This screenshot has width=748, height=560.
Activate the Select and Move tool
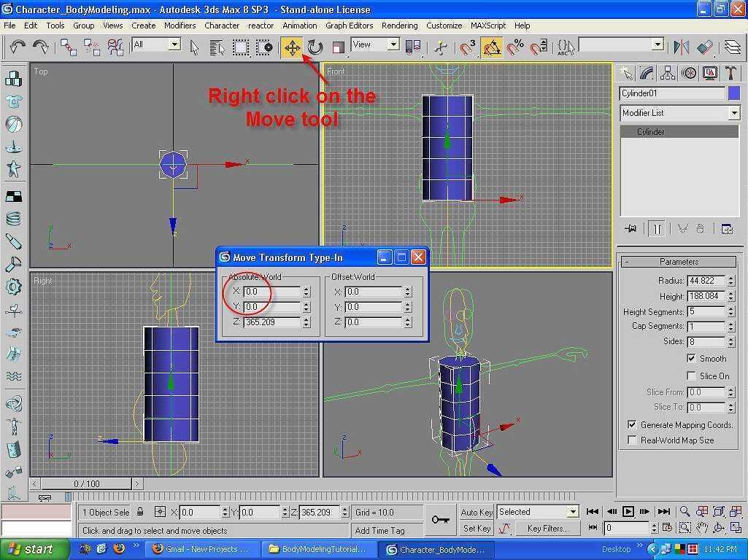coord(292,47)
